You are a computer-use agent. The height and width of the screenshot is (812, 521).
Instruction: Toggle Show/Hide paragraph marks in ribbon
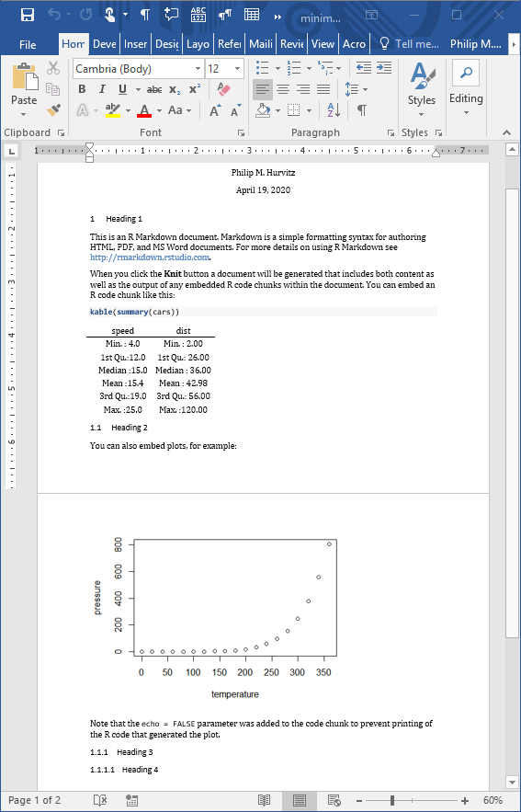[362, 109]
